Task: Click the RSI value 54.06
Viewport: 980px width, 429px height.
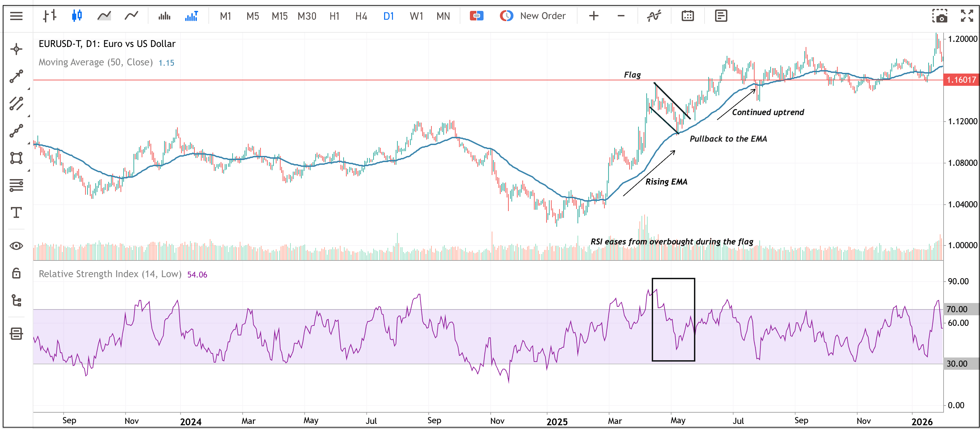Action: click(197, 274)
